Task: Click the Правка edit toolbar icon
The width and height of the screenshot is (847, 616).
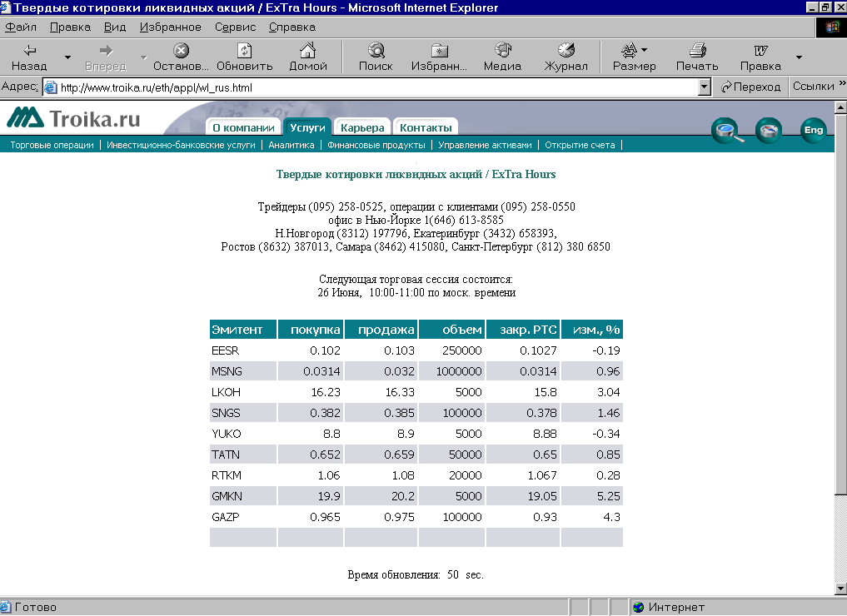Action: coord(760,51)
